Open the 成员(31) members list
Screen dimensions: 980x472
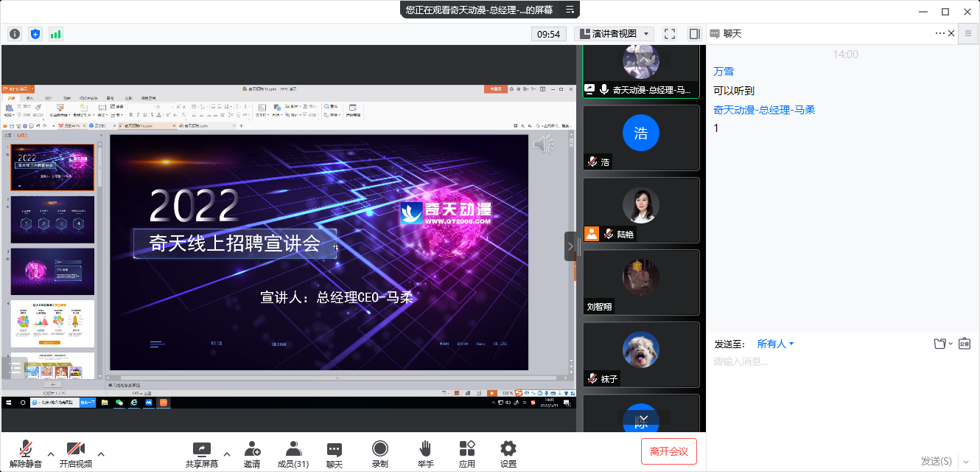(293, 454)
